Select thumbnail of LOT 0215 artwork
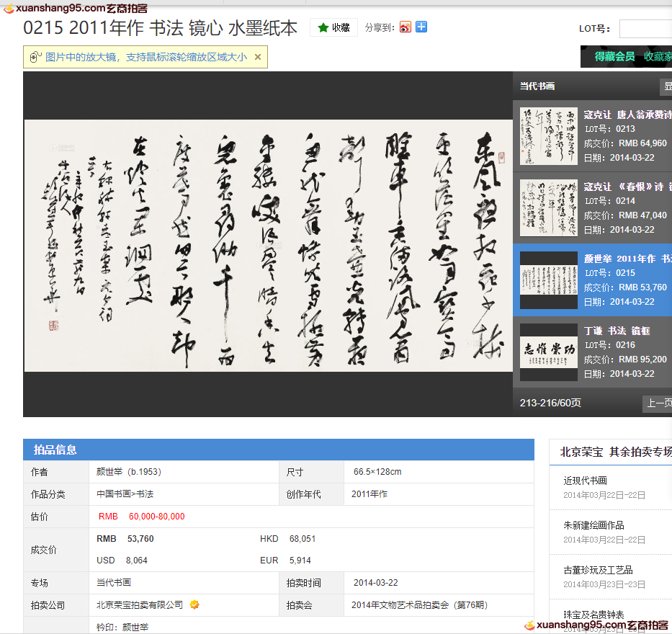This screenshot has width=672, height=634. tap(549, 280)
